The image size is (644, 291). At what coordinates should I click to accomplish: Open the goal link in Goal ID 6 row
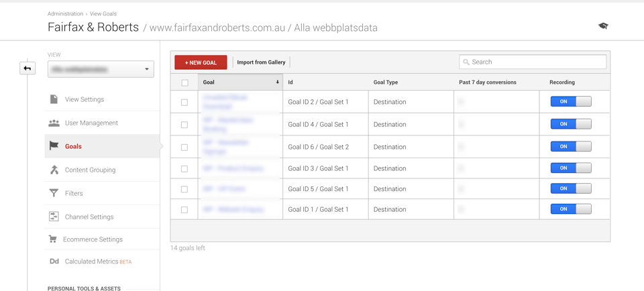[x=226, y=147]
